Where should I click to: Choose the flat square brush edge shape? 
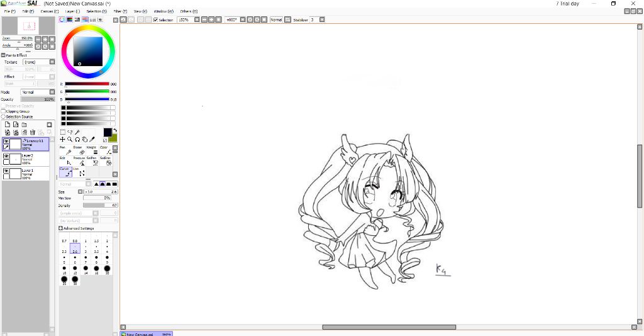click(x=114, y=184)
